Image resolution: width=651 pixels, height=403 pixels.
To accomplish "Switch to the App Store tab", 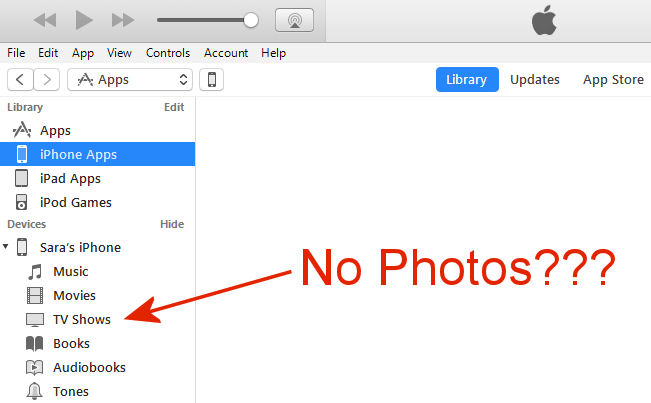I will 613,79.
